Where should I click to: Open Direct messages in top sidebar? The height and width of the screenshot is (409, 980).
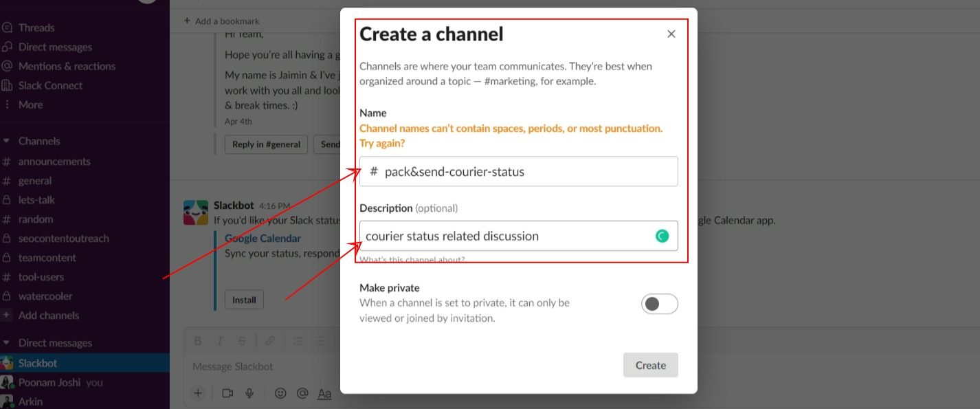[x=55, y=47]
